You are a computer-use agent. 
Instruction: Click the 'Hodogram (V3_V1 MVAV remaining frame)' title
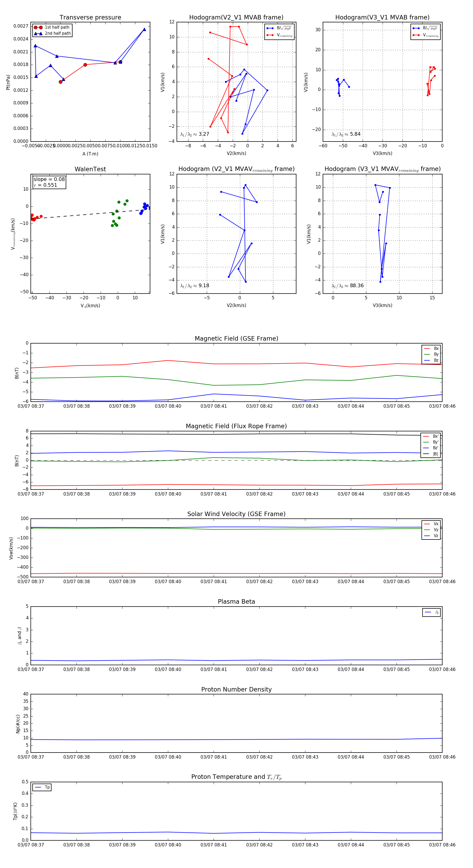click(x=382, y=169)
